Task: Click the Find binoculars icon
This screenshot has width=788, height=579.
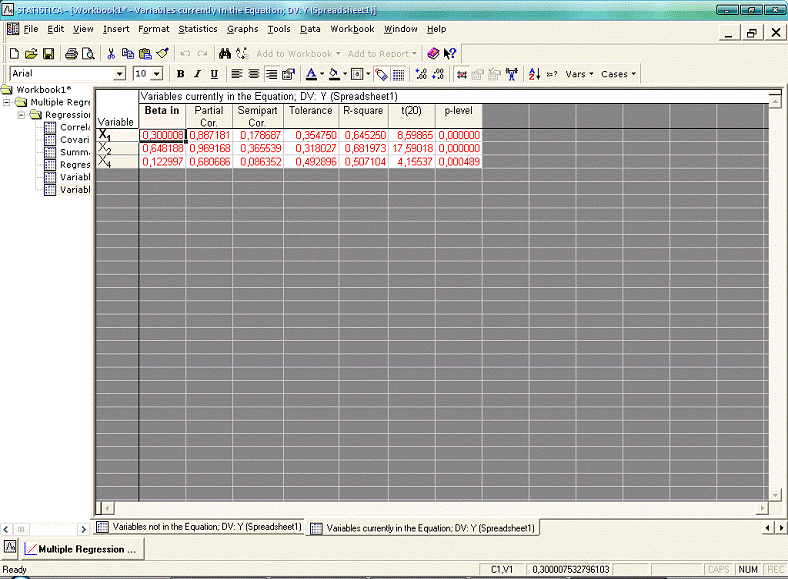Action: tap(223, 53)
